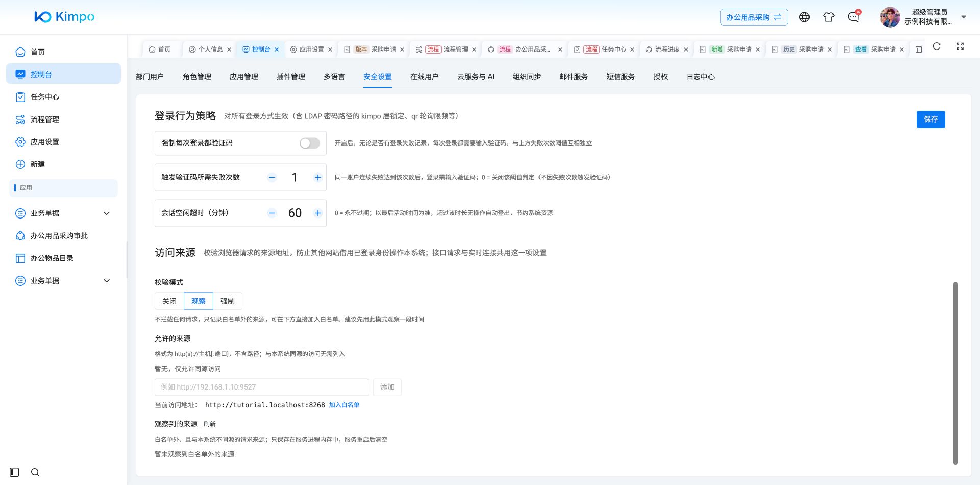Close the 个人信息 tab
This screenshot has height=485, width=980.
coord(229,50)
